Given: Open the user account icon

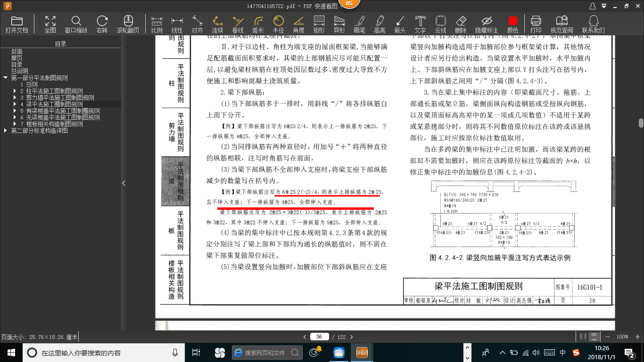Looking at the screenshot, I should pyautogui.click(x=593, y=6).
